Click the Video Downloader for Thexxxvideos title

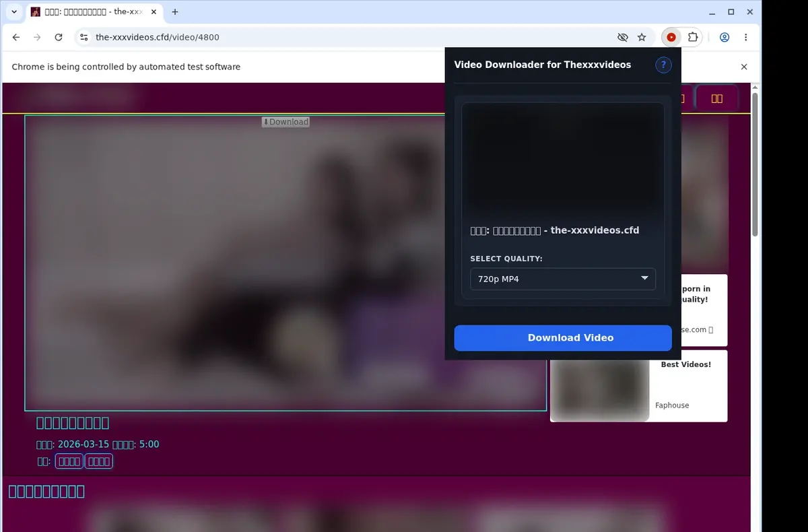coord(543,65)
